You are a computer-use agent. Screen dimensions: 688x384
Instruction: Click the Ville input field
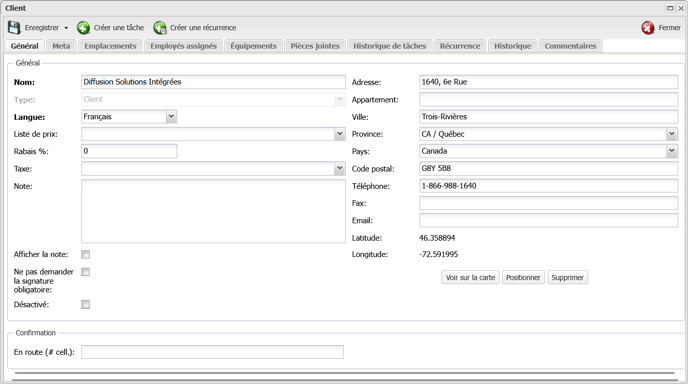click(x=548, y=117)
